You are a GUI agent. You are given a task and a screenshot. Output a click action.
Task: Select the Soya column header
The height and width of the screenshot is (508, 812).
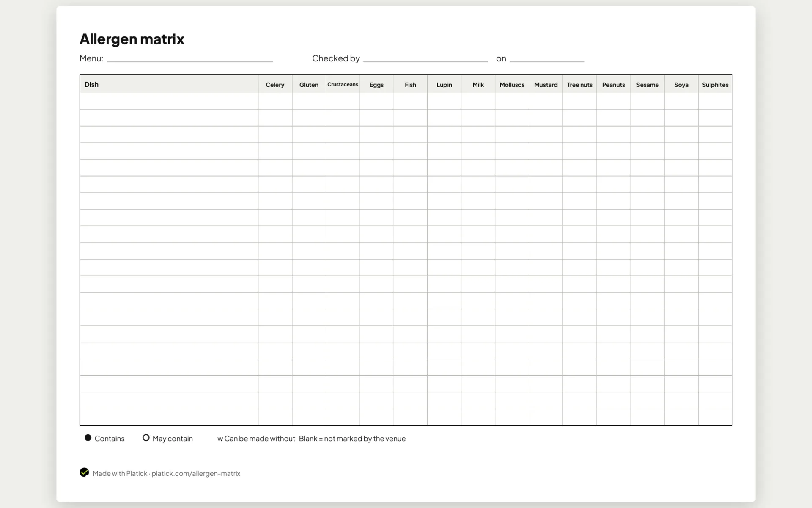tap(681, 85)
